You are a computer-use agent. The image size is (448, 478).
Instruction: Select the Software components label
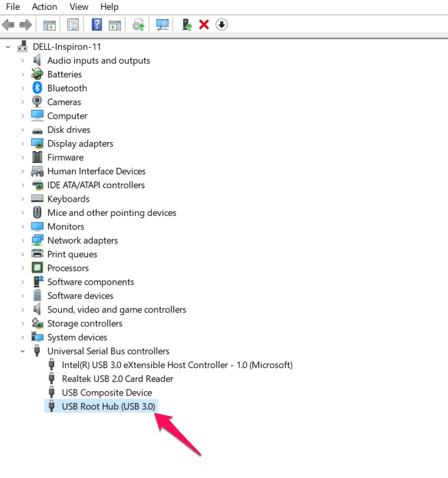pyautogui.click(x=90, y=282)
